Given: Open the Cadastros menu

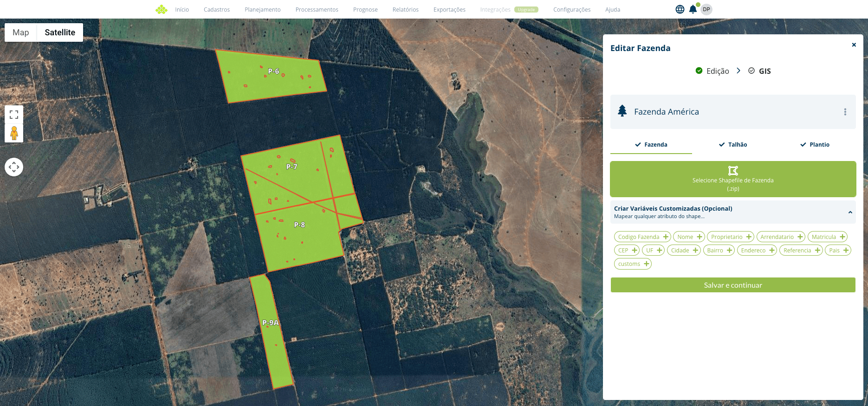Looking at the screenshot, I should pos(217,9).
